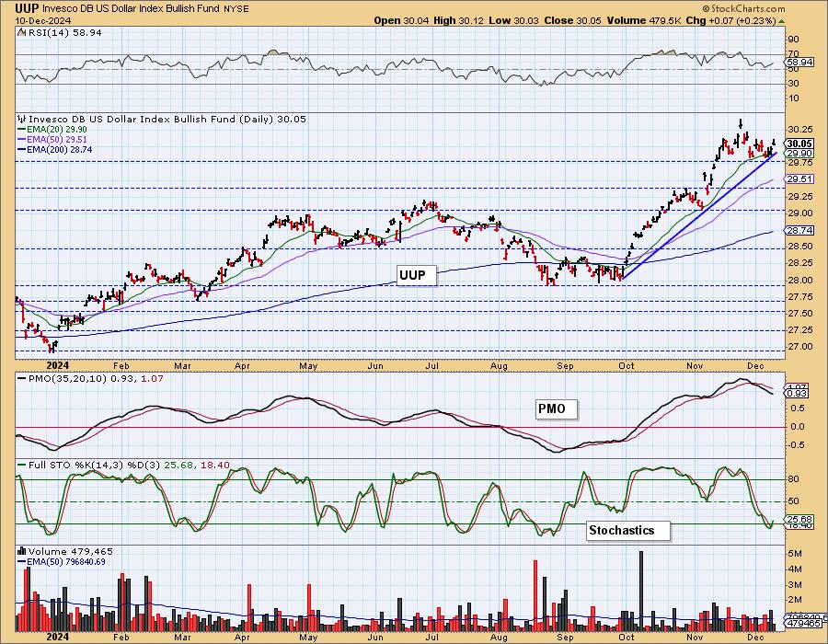This screenshot has width=828, height=644.
Task: Click the 27.00 price axis label
Action: pyautogui.click(x=800, y=347)
